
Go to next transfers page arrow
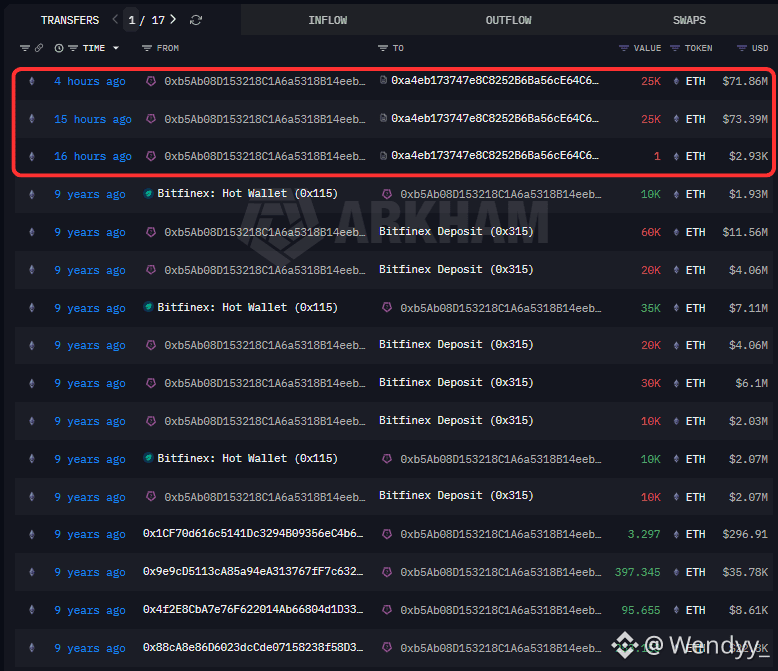coord(174,19)
